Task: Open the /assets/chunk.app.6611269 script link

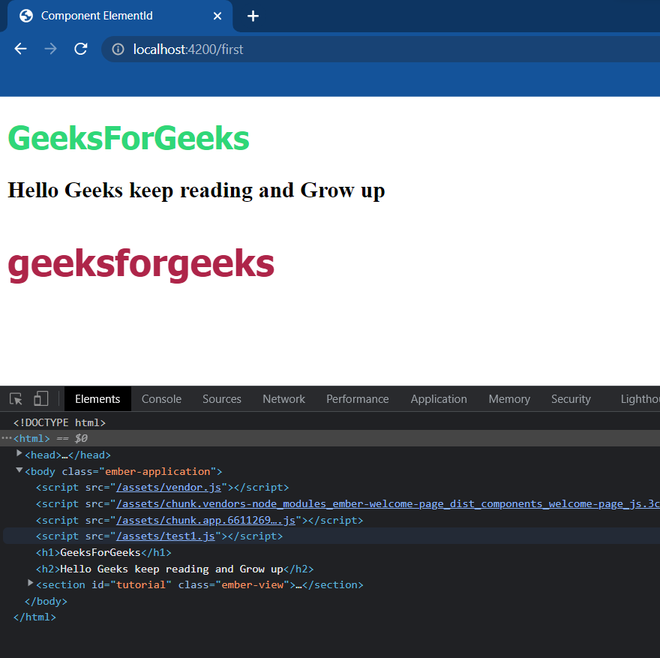Action: pos(206,520)
